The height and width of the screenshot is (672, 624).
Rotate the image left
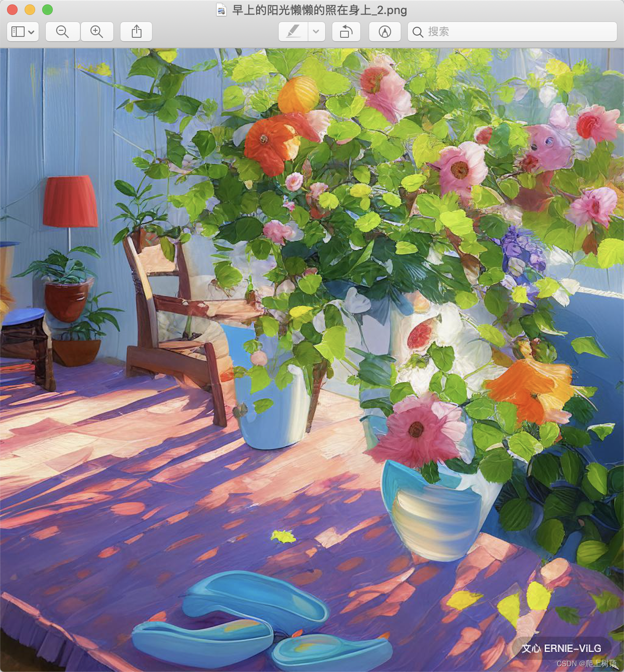tap(346, 32)
